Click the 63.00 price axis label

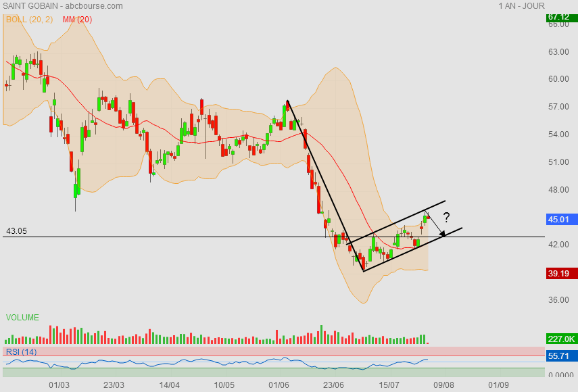tap(558, 51)
